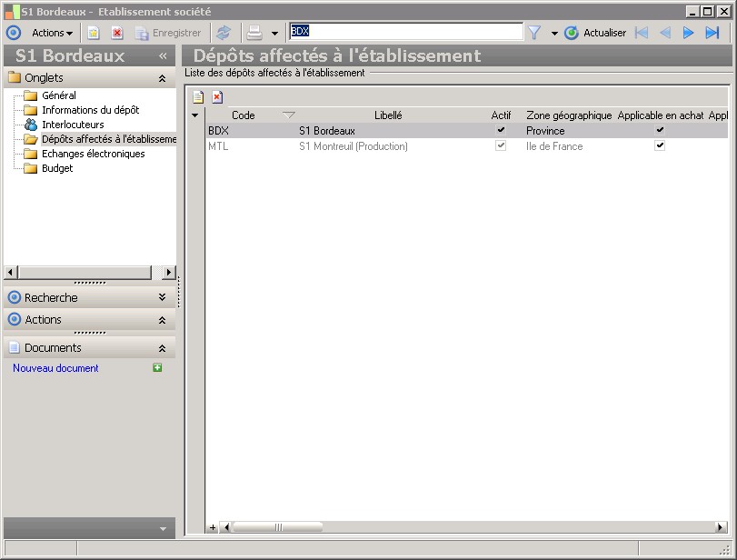Toggle Applicable en achat for BDX row
The width and height of the screenshot is (737, 560).
pos(660,130)
